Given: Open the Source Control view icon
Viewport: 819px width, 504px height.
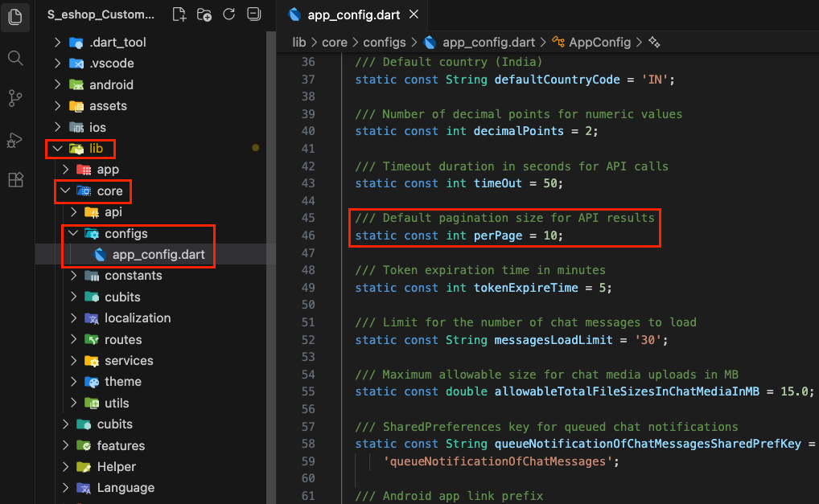Looking at the screenshot, I should (14, 98).
